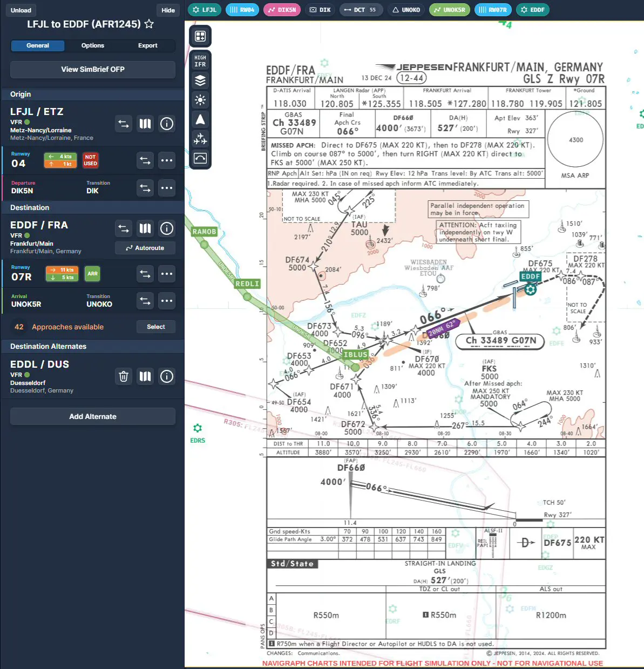Click the 42 Approaches available text

[67, 327]
